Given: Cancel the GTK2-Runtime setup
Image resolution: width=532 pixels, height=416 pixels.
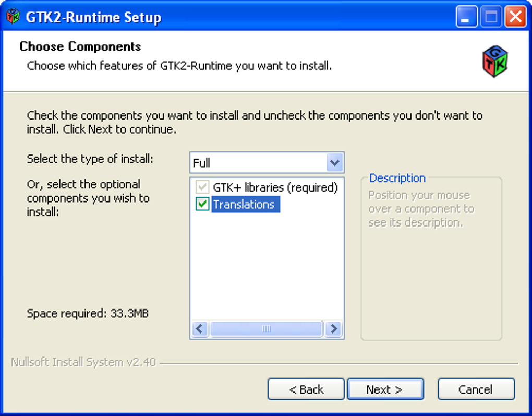Looking at the screenshot, I should (476, 389).
